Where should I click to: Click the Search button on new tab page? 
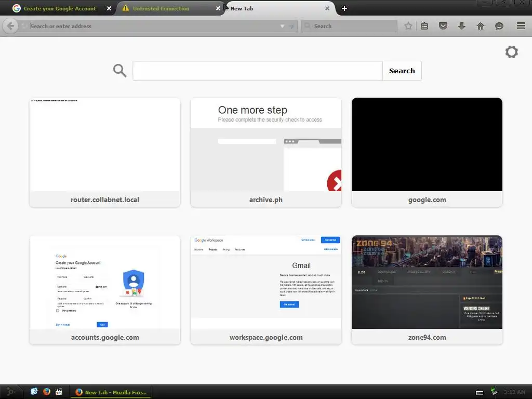coord(402,71)
